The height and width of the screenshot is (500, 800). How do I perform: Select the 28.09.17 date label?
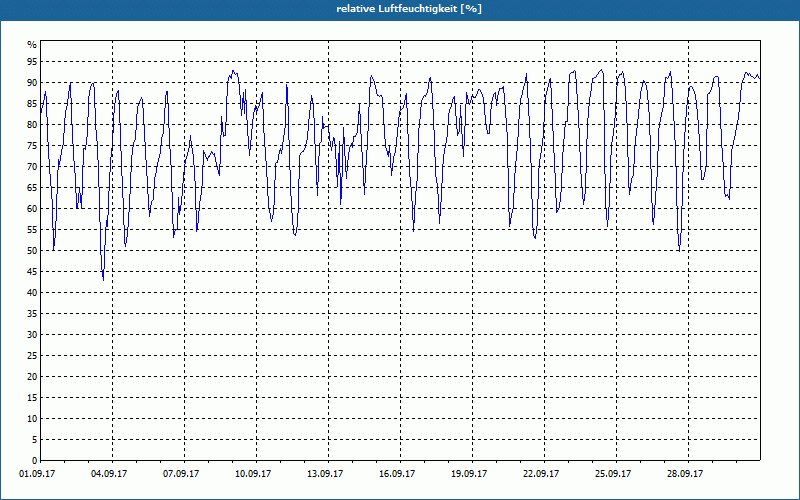tap(685, 474)
